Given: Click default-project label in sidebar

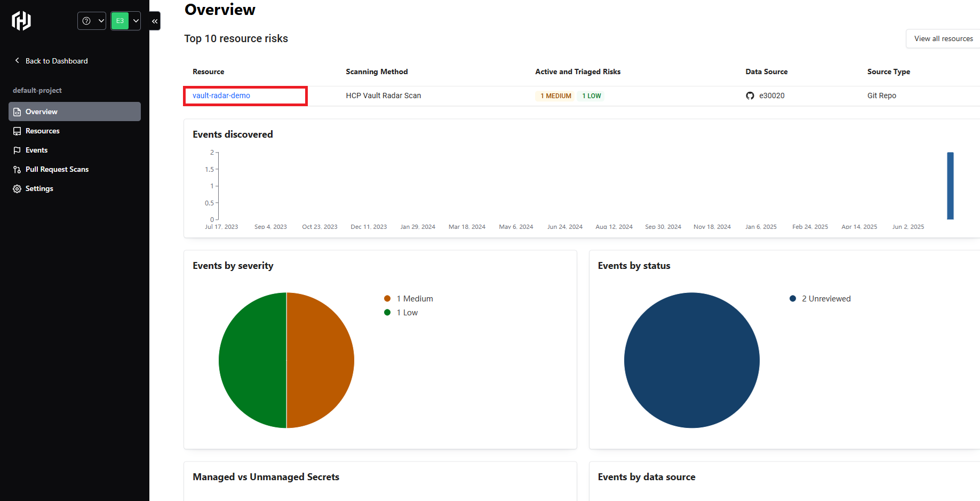Looking at the screenshot, I should [37, 90].
